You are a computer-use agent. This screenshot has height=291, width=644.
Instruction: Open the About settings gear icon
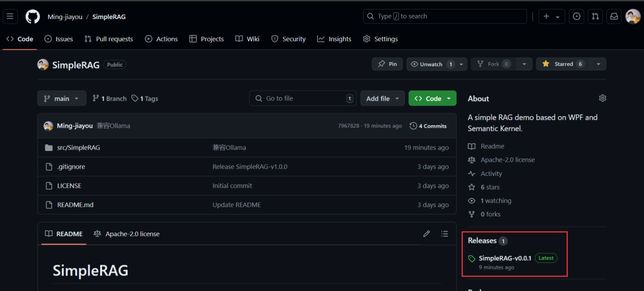click(602, 98)
